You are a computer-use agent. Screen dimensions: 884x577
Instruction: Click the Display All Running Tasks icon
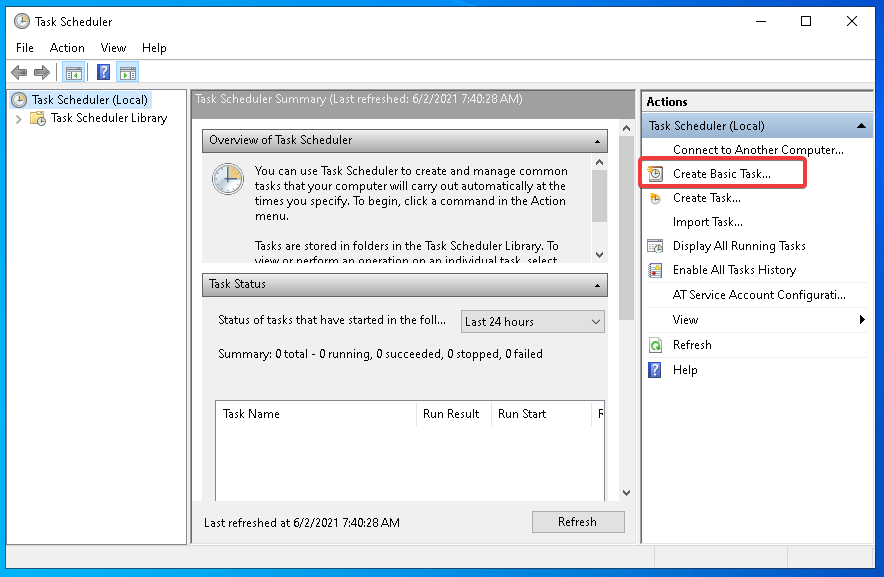click(x=655, y=246)
